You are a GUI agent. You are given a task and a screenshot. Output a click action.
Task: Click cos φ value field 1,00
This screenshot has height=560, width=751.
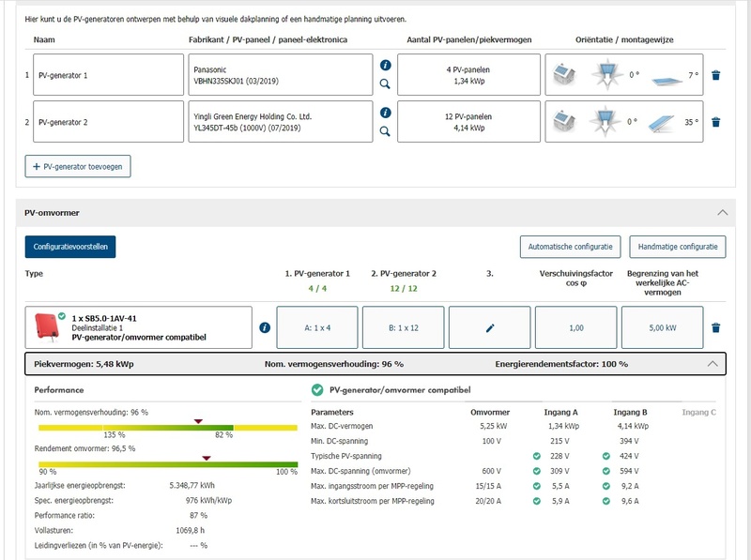[577, 328]
